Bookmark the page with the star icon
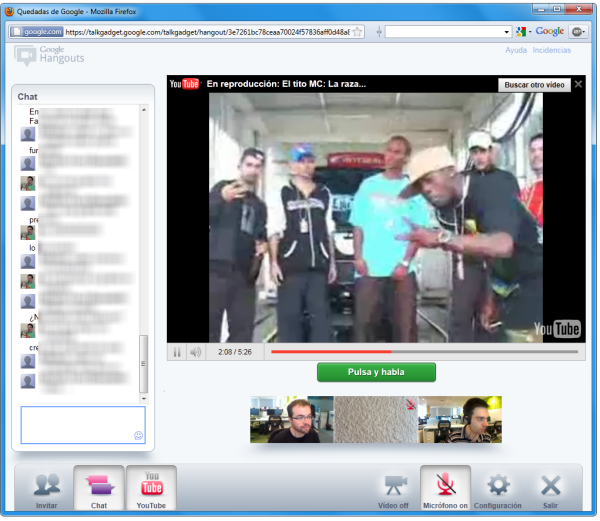The height and width of the screenshot is (521, 600). (357, 32)
